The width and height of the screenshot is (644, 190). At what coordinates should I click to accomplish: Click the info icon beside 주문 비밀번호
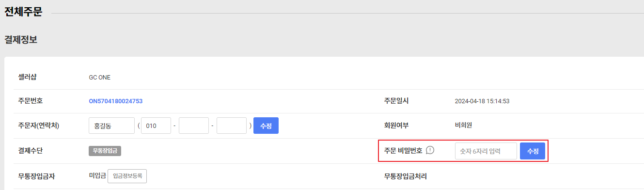(430, 151)
